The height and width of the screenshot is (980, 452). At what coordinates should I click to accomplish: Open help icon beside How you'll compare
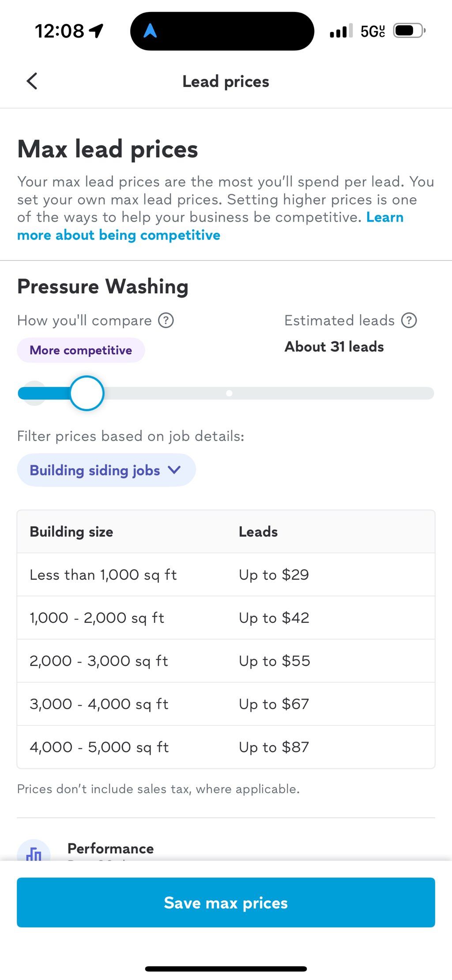pos(166,320)
